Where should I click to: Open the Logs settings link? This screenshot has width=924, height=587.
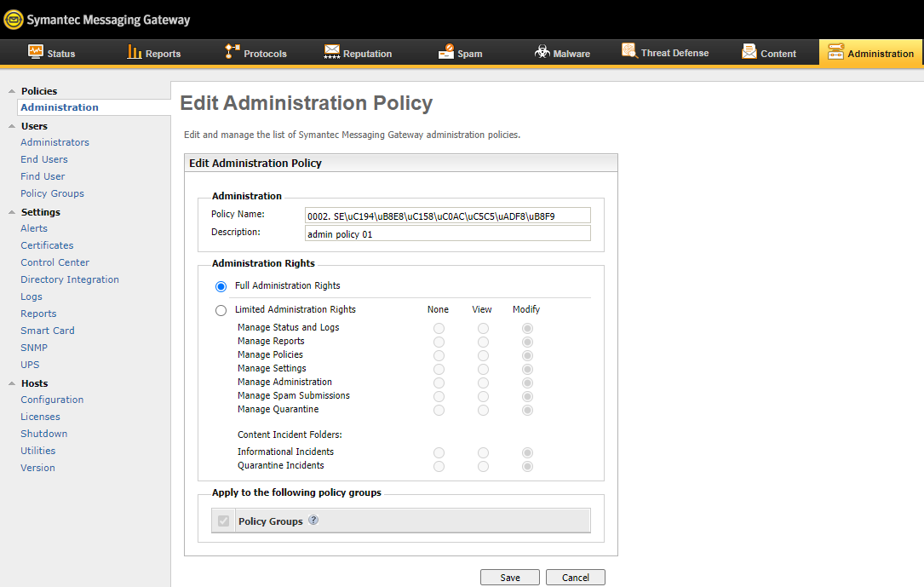32,296
